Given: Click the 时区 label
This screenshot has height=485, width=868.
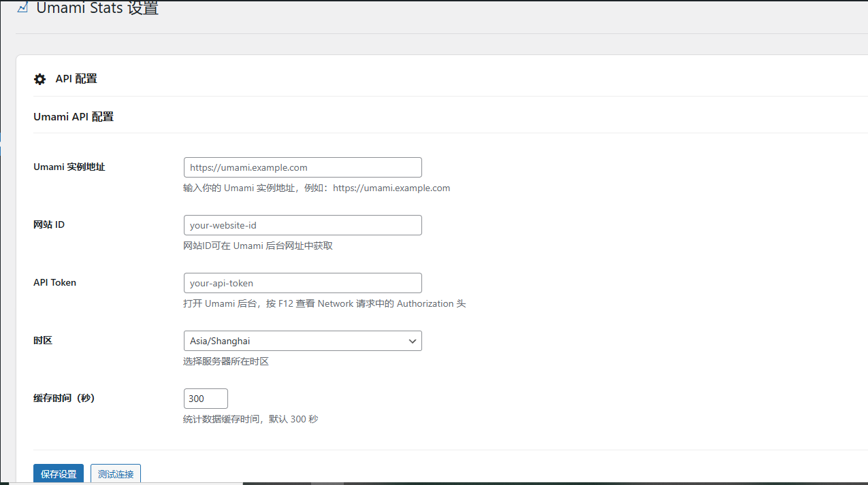Looking at the screenshot, I should click(x=43, y=340).
